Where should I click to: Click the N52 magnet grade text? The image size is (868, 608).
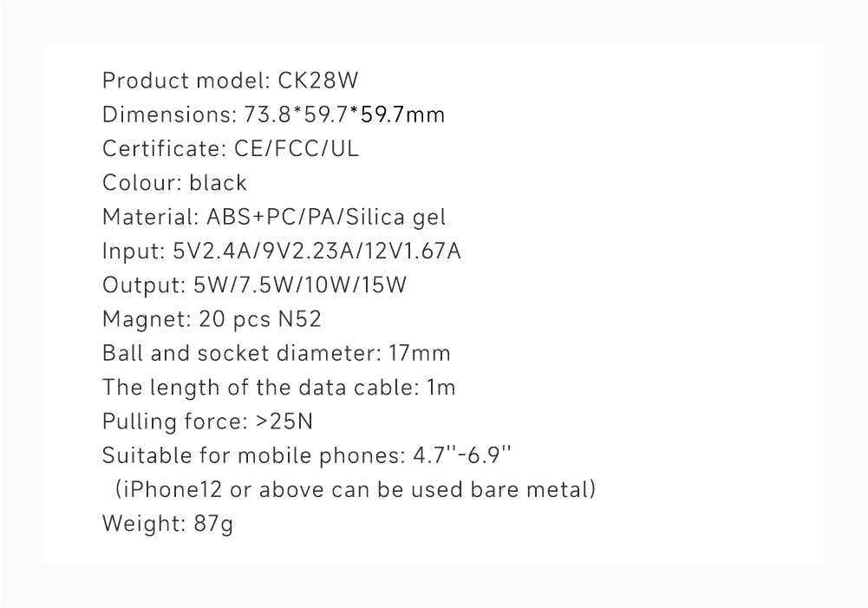pyautogui.click(x=299, y=319)
